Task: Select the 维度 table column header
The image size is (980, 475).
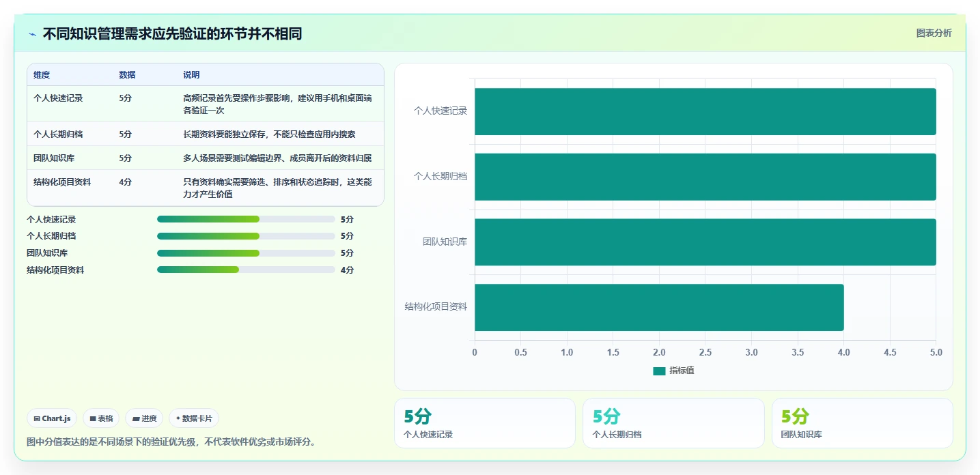Action: (x=42, y=75)
